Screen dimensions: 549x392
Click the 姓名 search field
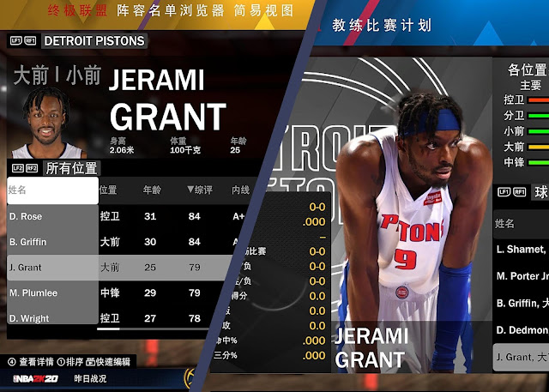pos(52,190)
